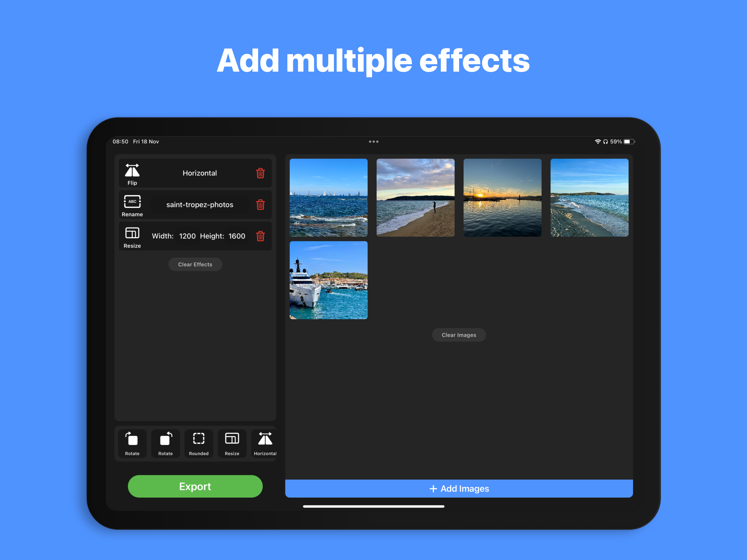The width and height of the screenshot is (747, 560).
Task: Click Clear Images button
Action: (459, 335)
